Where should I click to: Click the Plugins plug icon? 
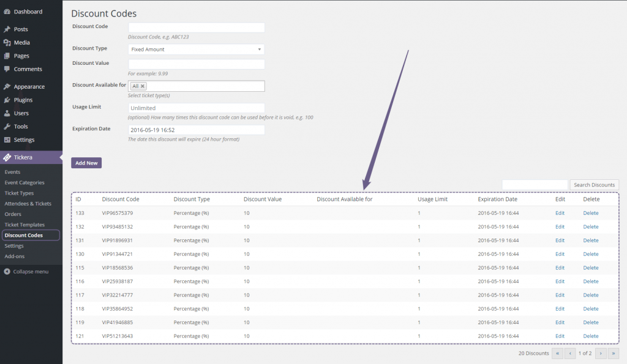[7, 100]
